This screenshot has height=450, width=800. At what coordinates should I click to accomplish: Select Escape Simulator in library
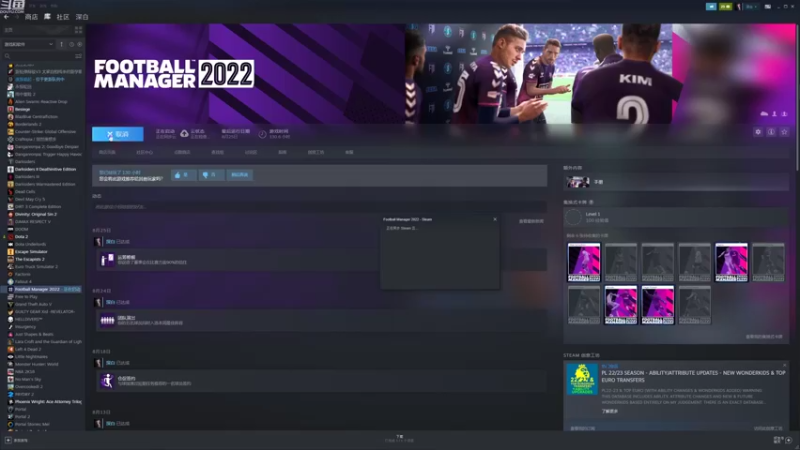[31, 252]
